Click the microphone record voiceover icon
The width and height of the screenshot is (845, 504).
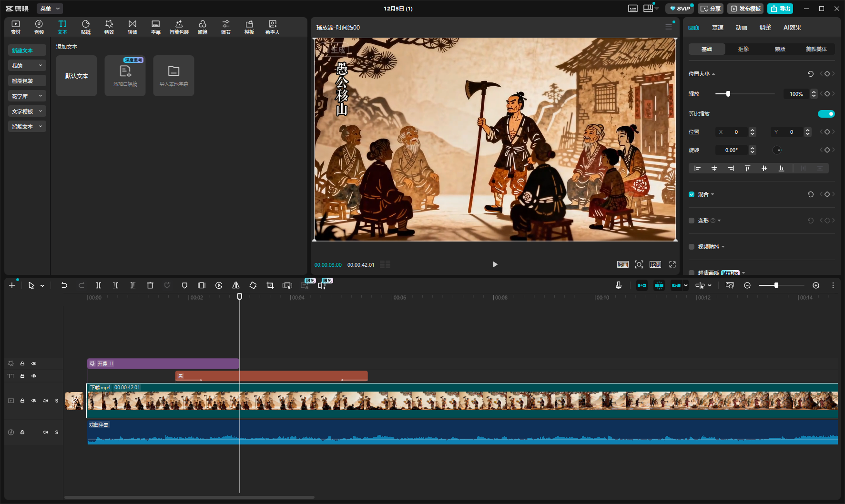coord(618,285)
